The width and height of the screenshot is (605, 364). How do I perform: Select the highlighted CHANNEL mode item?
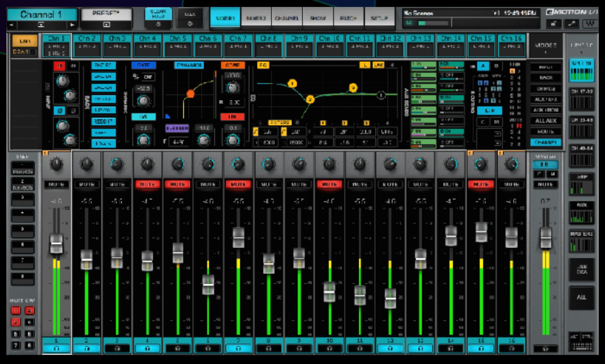point(546,142)
